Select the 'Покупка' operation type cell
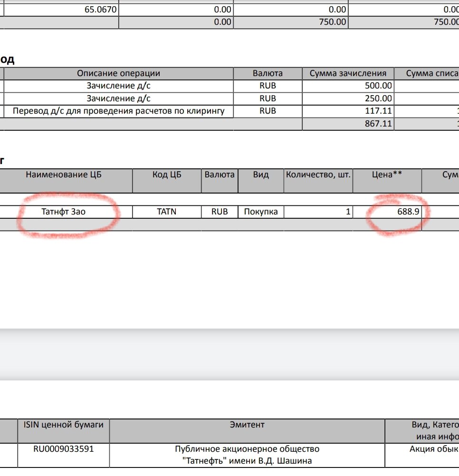 [261, 212]
